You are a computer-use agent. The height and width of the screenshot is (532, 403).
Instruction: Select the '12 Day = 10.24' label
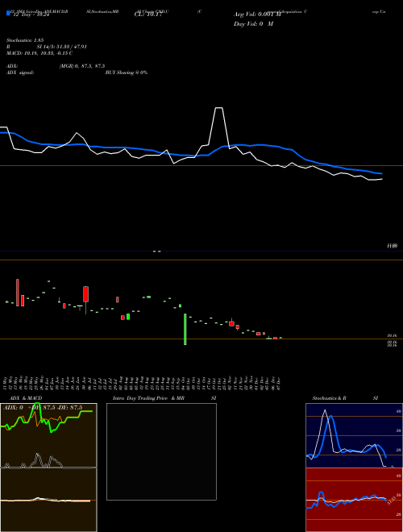click(31, 15)
